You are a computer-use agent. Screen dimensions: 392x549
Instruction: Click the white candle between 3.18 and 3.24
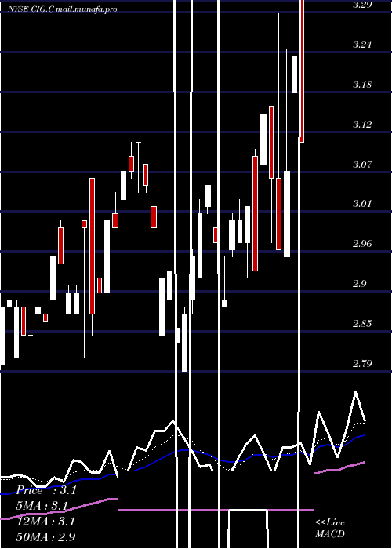click(x=295, y=75)
